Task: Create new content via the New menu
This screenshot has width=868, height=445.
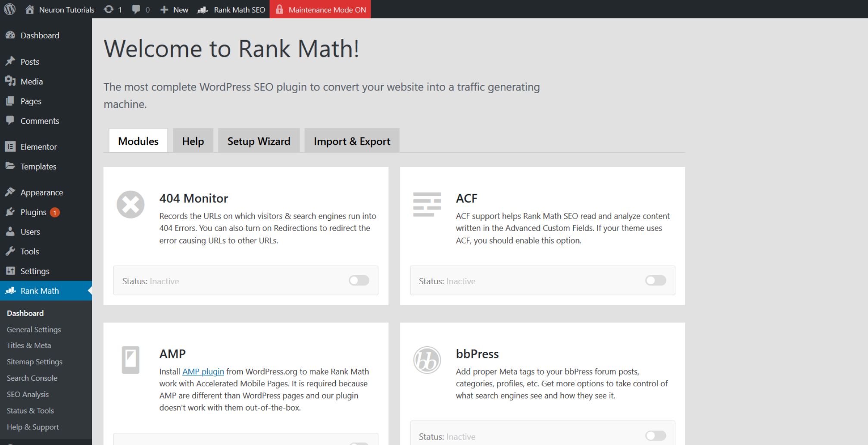Action: point(174,9)
